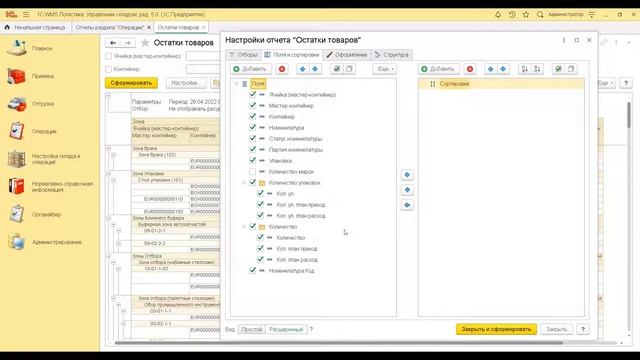640x360 pixels.
Task: Open favorites star in title bar
Action: click(x=526, y=14)
